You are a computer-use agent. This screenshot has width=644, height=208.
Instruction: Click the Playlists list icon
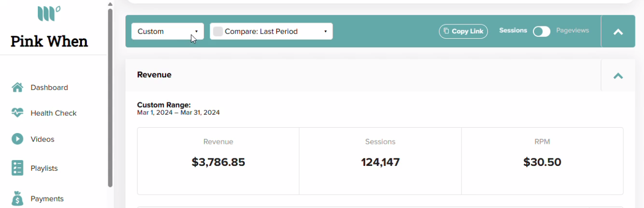[x=17, y=168]
